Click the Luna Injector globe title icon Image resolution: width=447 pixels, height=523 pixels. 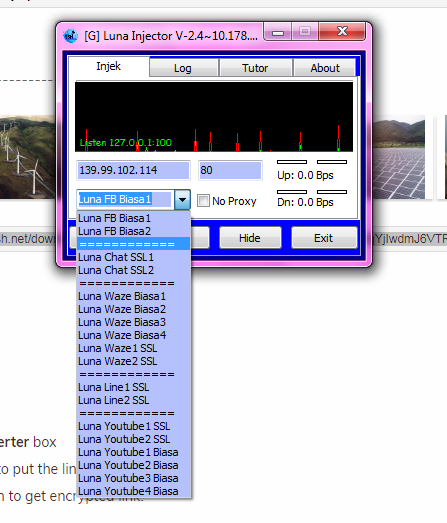pyautogui.click(x=70, y=36)
